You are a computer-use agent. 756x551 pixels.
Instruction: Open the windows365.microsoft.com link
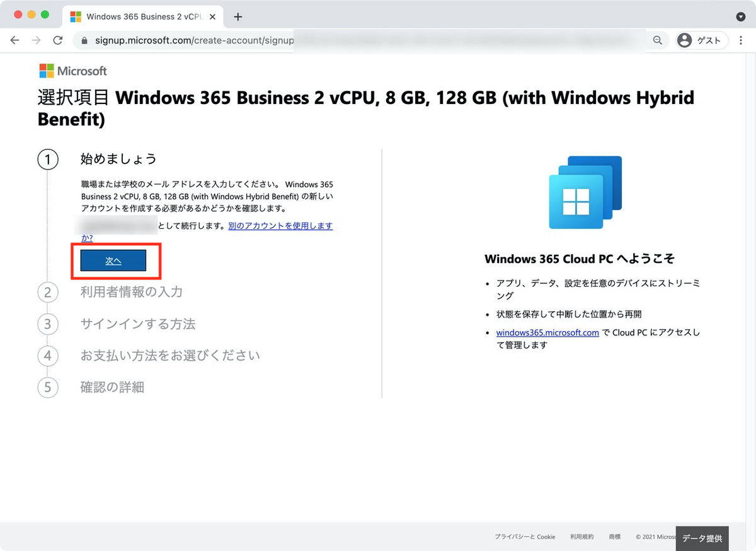point(547,332)
